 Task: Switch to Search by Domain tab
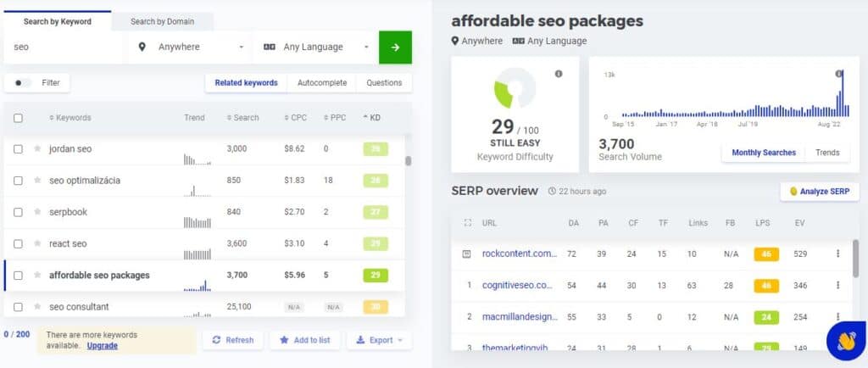click(x=162, y=21)
